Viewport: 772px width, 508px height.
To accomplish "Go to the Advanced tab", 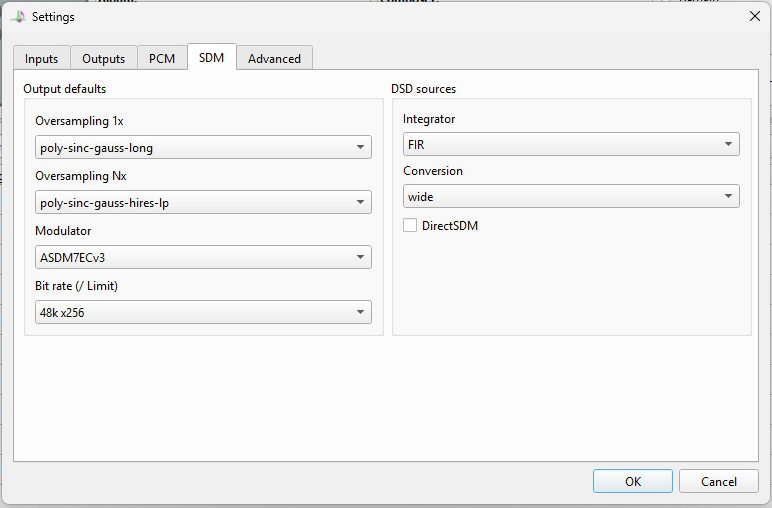I will pyautogui.click(x=274, y=59).
